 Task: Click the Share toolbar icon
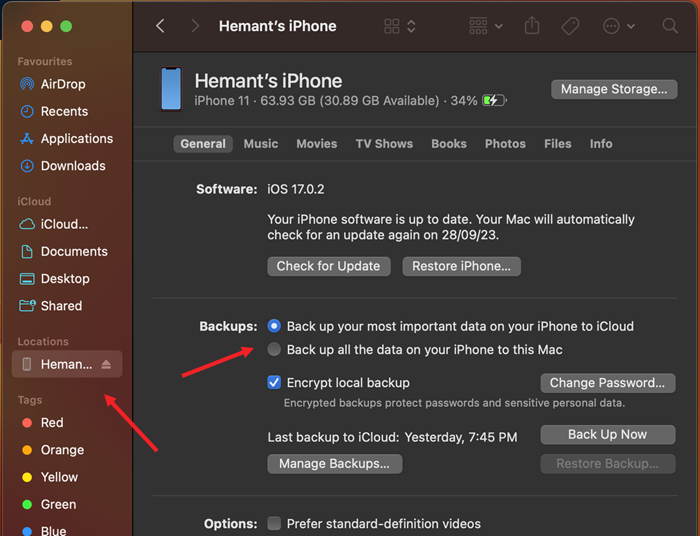[532, 25]
